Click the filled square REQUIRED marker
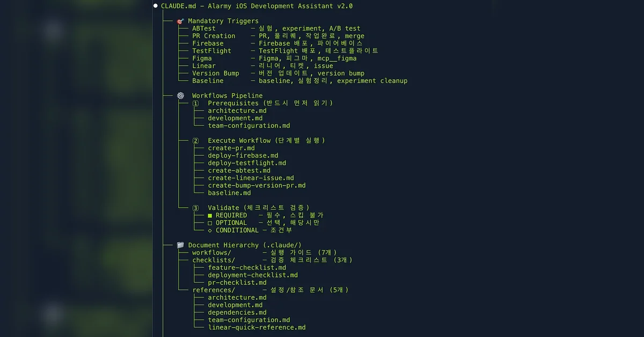The width and height of the screenshot is (644, 337). 210,215
